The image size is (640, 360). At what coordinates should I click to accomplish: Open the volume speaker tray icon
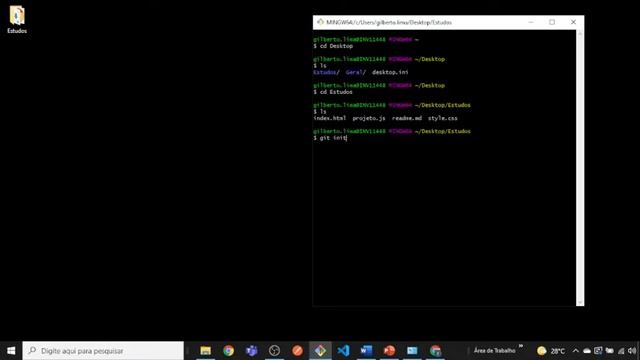[632, 351]
